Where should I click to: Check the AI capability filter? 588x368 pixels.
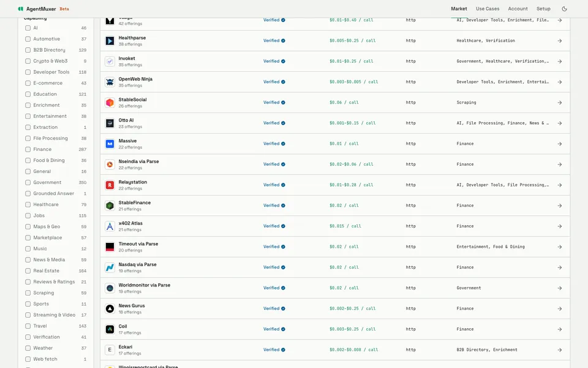[28, 28]
